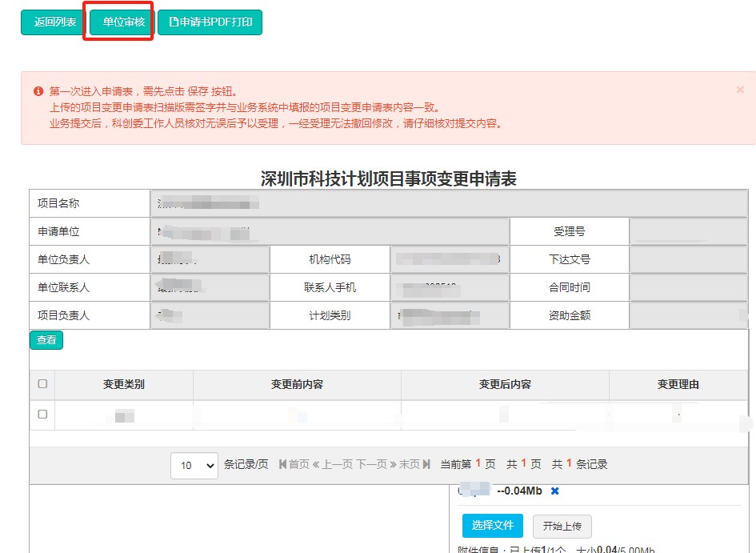Click the 变更理由 column header
This screenshot has width=756, height=553.
678,384
